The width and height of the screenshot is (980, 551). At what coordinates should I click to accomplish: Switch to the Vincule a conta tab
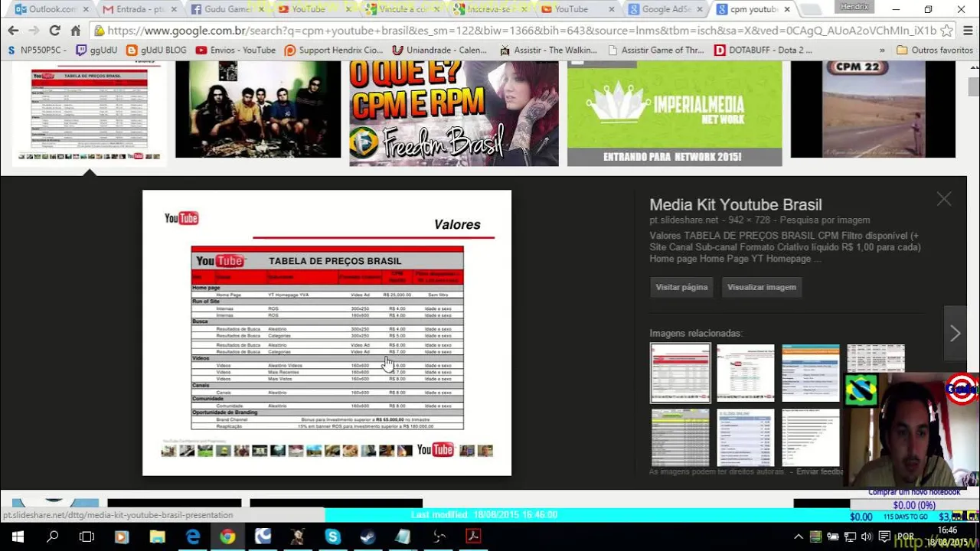coord(400,9)
